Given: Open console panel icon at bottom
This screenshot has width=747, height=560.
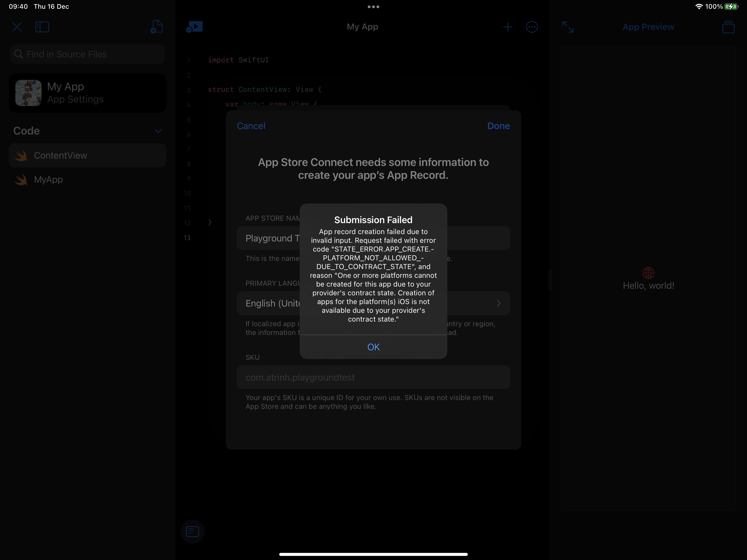Looking at the screenshot, I should [x=192, y=531].
